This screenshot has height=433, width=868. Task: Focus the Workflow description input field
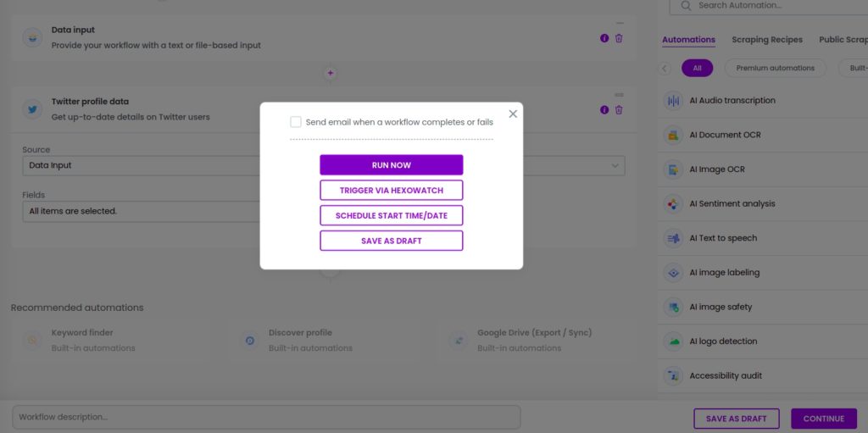pos(266,417)
